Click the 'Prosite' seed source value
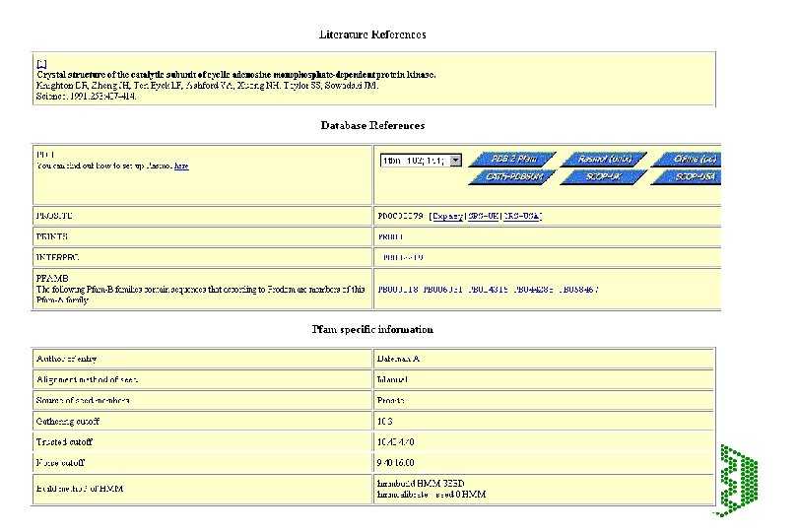Image resolution: width=798 pixels, height=532 pixels. tap(390, 401)
